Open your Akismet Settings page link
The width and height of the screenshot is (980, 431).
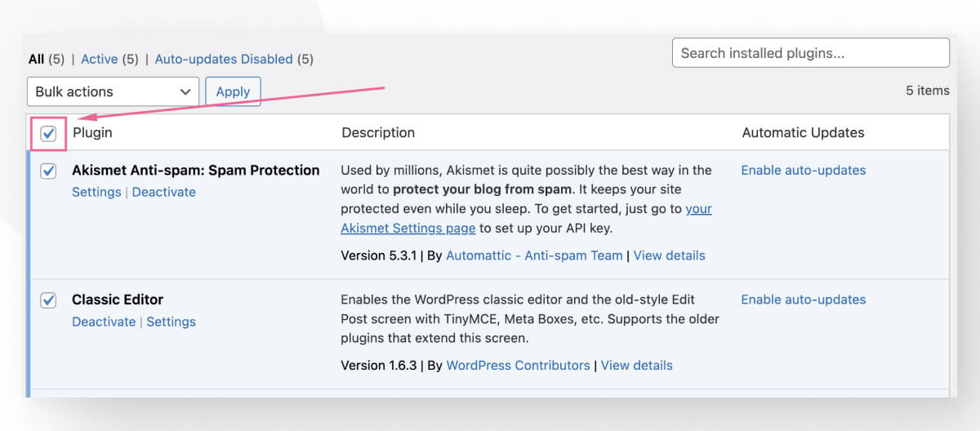[526, 219]
